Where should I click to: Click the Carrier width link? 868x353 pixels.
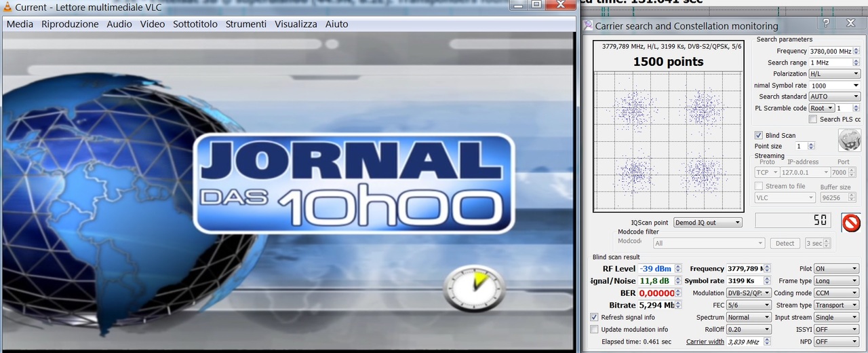705,341
